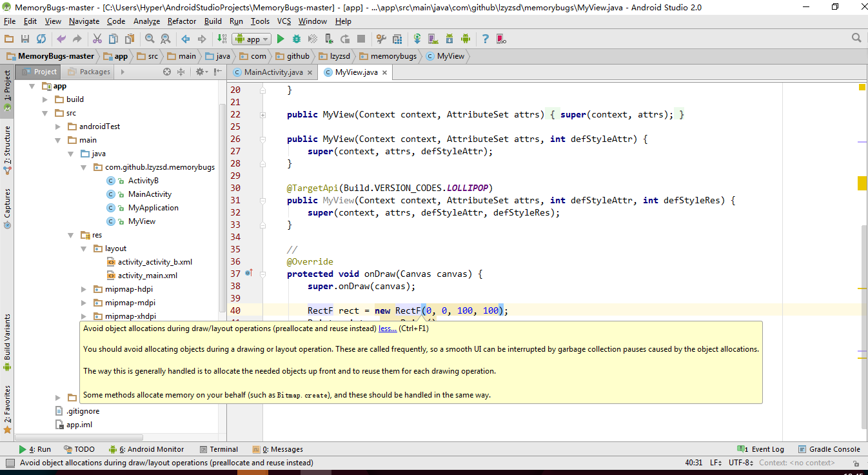868x475 pixels.
Task: Collapse the app module node
Action: tap(32, 86)
